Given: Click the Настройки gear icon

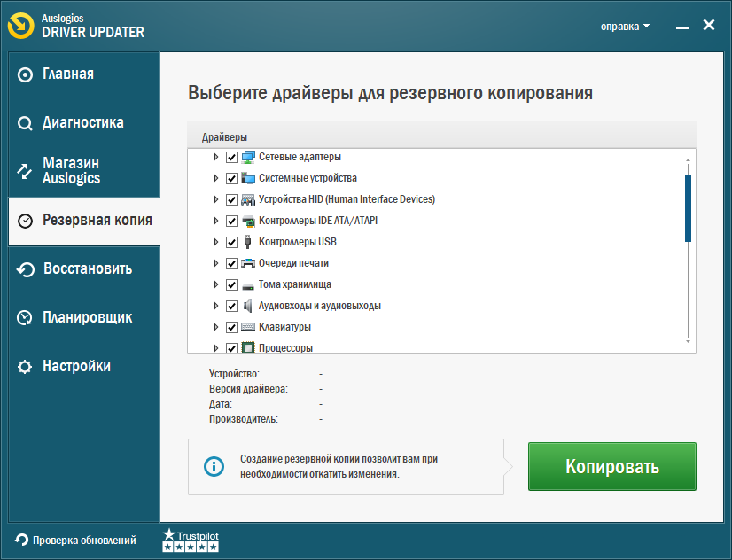Looking at the screenshot, I should click(x=26, y=366).
